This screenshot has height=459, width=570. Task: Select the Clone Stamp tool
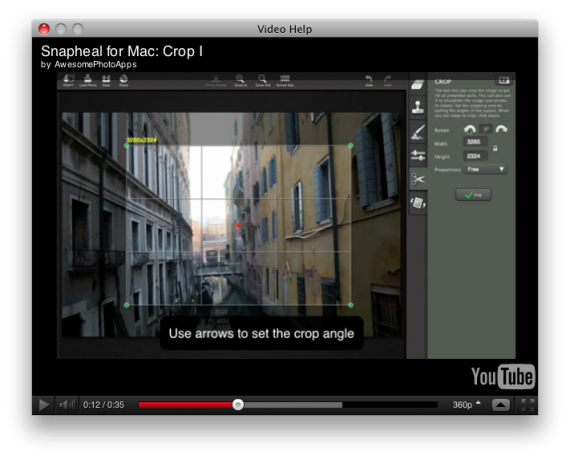pos(418,107)
